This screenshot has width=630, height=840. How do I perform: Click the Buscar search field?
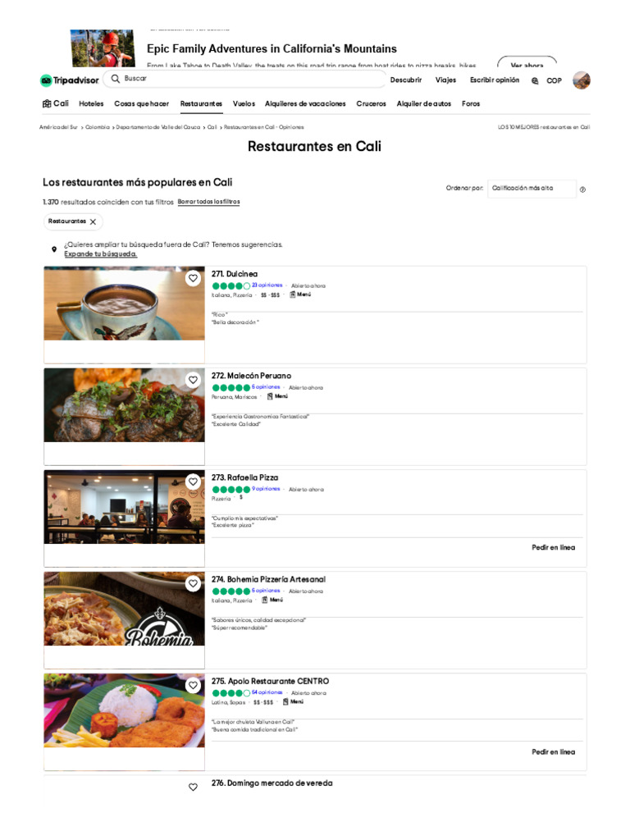244,79
